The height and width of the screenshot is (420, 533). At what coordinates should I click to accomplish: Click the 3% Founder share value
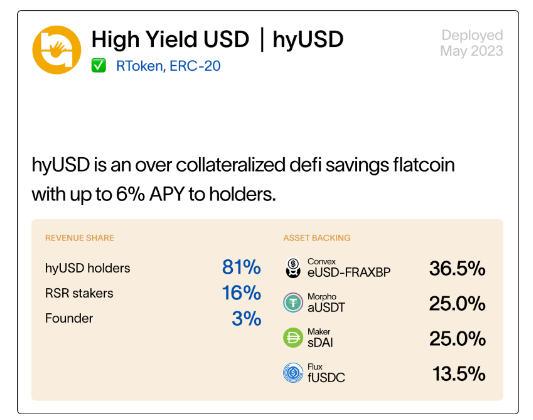246,319
